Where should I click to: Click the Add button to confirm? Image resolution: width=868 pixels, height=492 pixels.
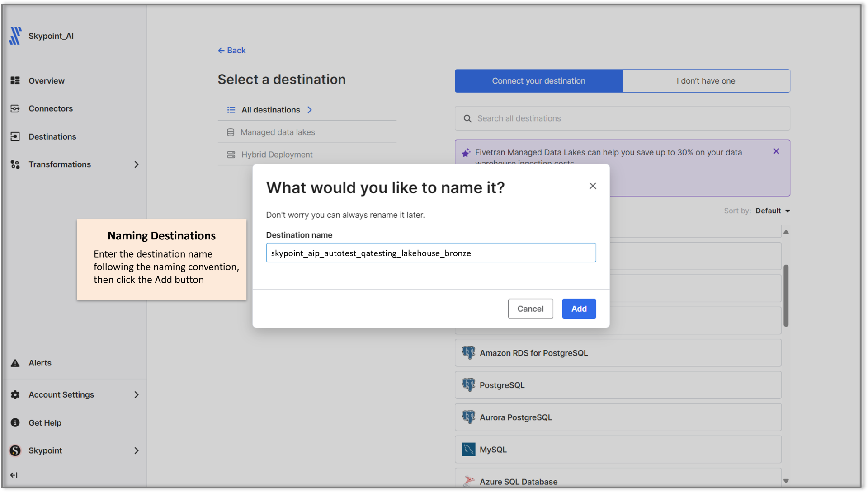click(578, 309)
